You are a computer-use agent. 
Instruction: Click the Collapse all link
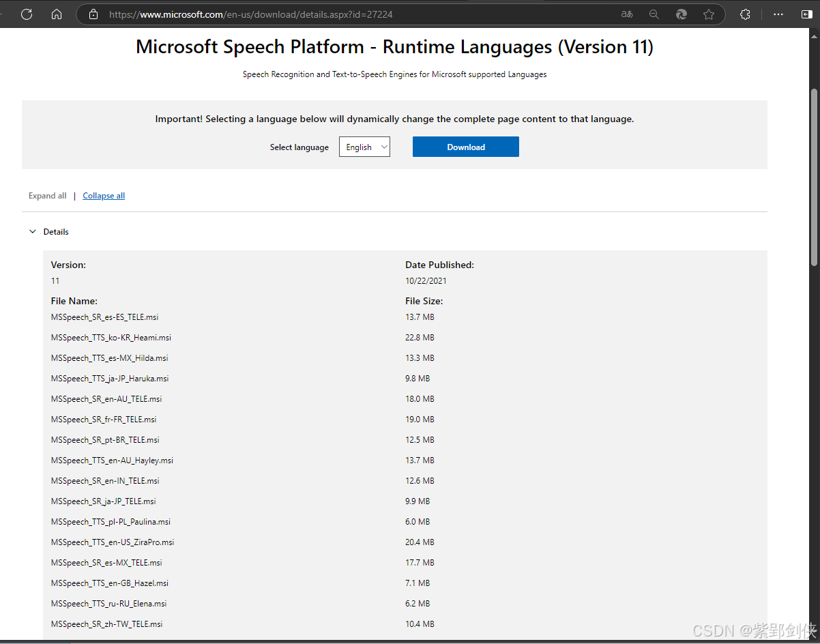coord(104,196)
